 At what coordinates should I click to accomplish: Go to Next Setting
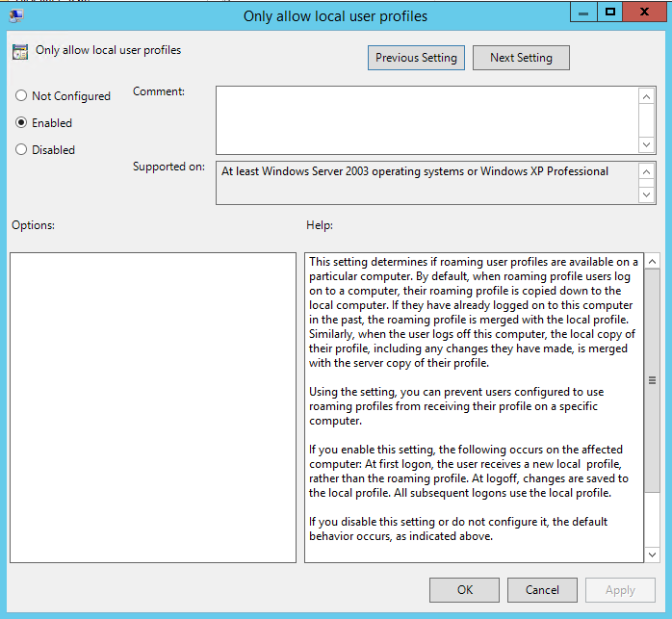pyautogui.click(x=521, y=58)
